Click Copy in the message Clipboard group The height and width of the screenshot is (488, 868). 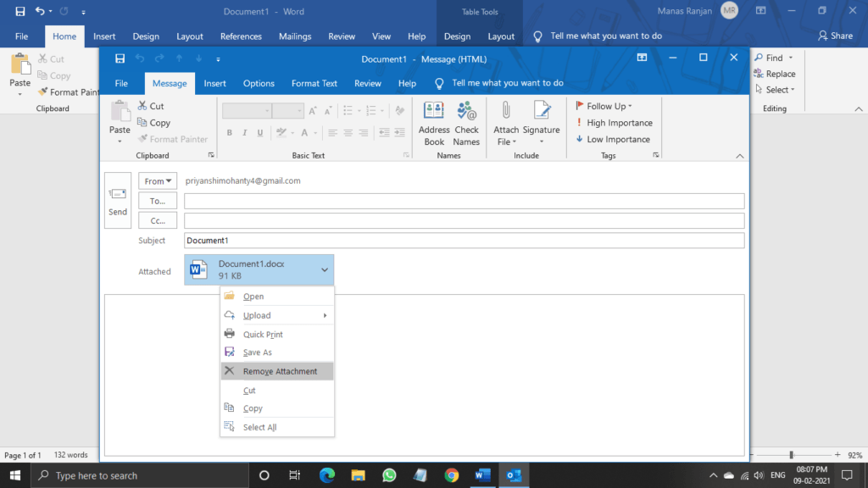click(154, 123)
